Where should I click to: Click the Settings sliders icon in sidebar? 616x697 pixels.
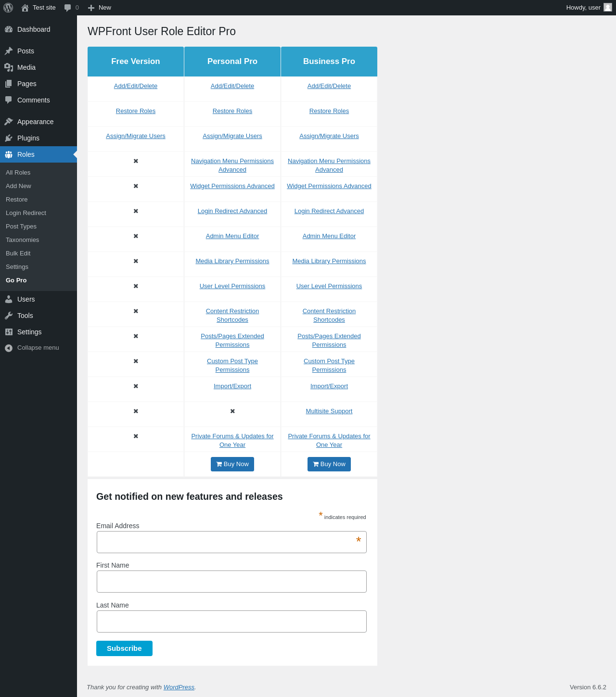click(x=9, y=332)
